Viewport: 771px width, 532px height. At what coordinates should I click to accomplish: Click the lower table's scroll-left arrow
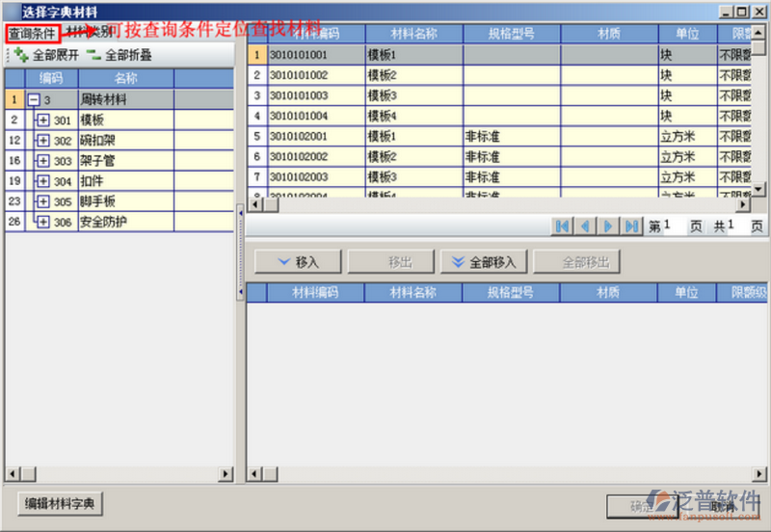click(x=254, y=474)
